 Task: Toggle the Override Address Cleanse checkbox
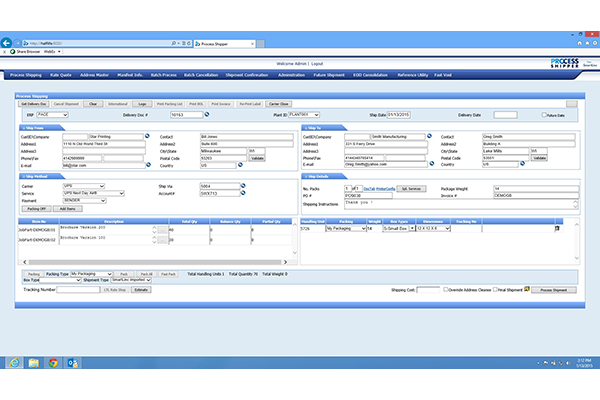point(446,289)
